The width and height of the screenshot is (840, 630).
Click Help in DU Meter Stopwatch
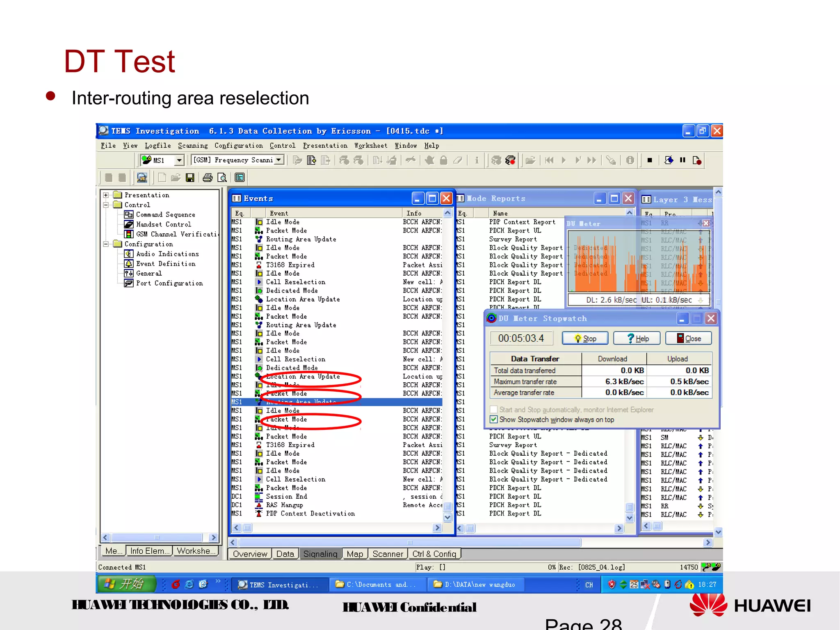(x=637, y=338)
